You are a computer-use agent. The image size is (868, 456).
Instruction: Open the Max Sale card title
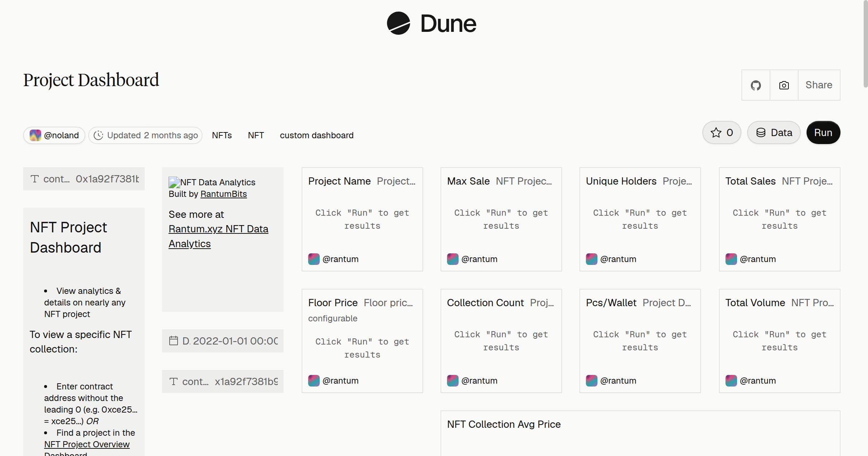468,181
